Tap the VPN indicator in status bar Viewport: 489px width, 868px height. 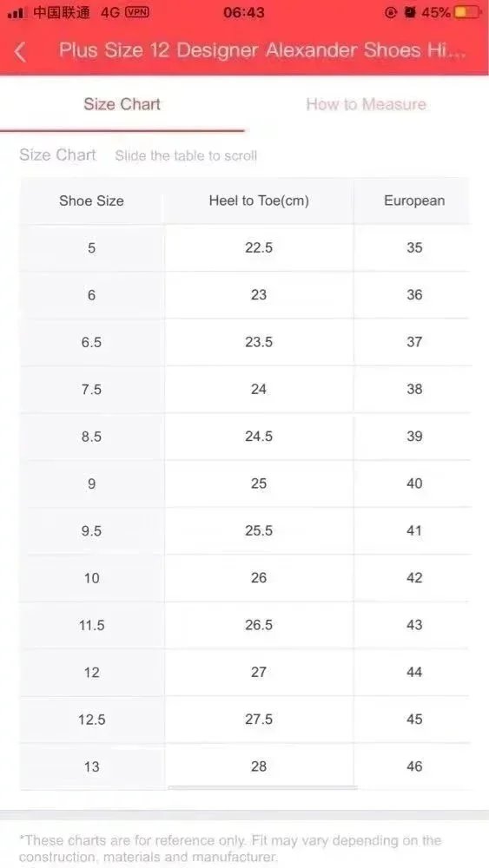(x=137, y=11)
